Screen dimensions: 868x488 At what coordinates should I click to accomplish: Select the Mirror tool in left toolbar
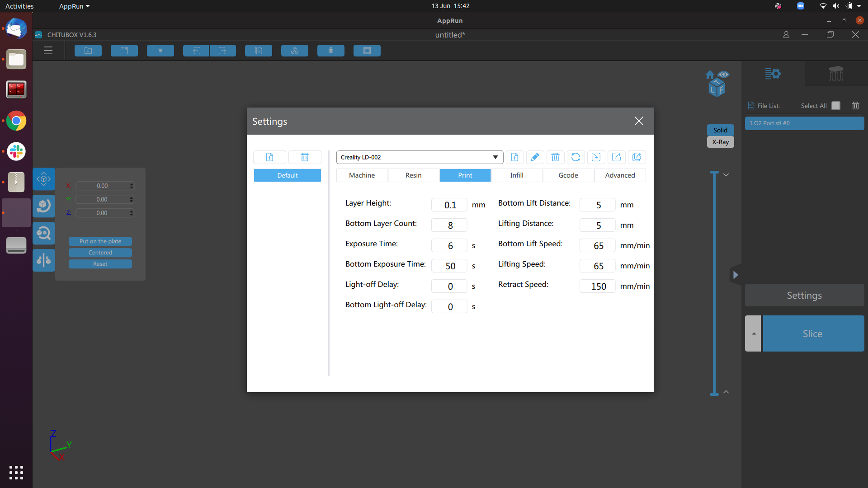coord(44,260)
